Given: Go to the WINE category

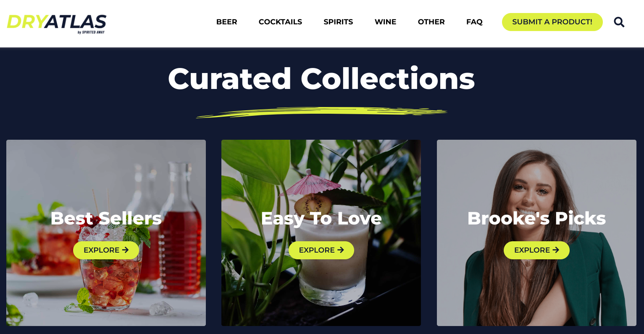Looking at the screenshot, I should coord(385,22).
